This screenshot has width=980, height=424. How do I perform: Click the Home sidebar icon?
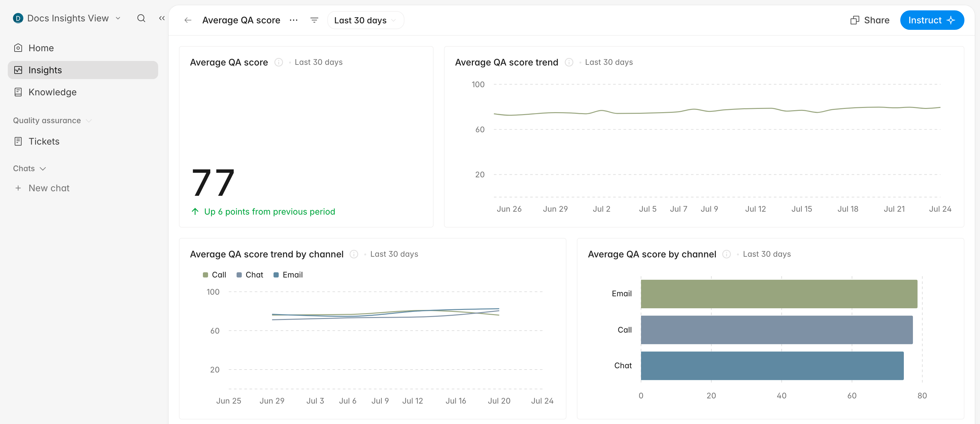pyautogui.click(x=18, y=48)
